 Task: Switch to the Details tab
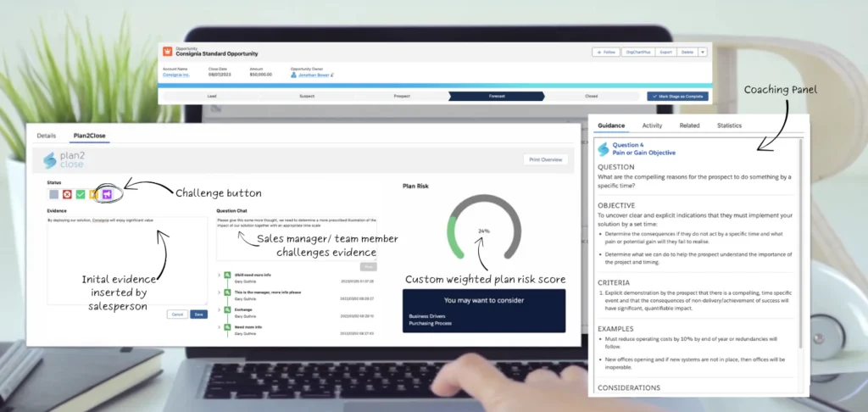point(47,136)
